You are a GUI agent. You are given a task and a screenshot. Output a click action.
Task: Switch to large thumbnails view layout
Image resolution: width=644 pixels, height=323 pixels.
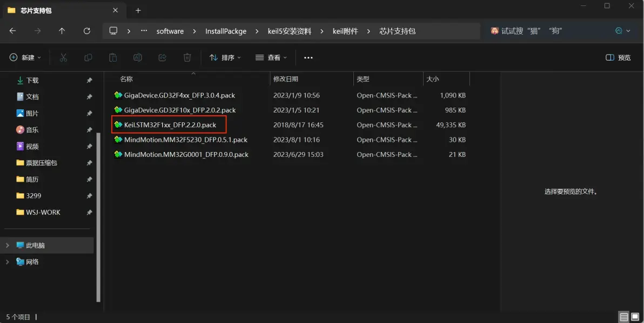(636, 317)
